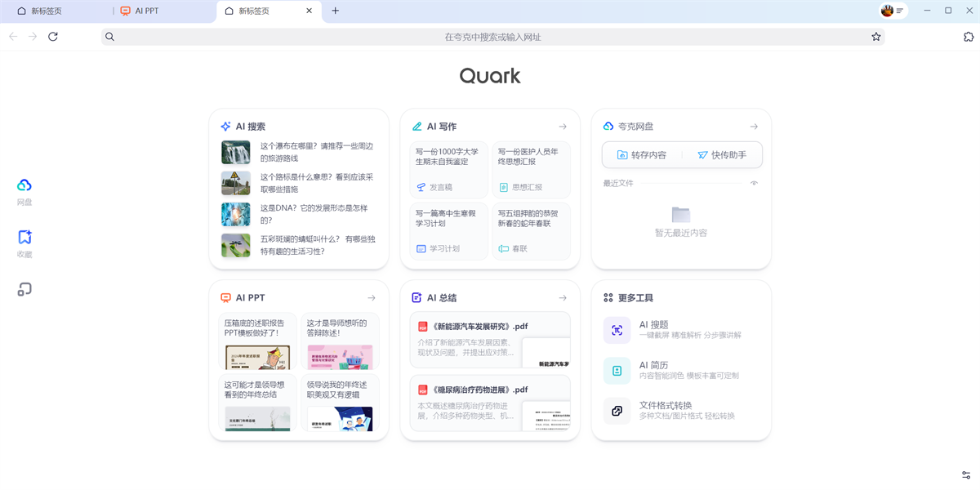980x490 pixels.
Task: Expand AI 写作 panel with arrow
Action: coord(563,127)
